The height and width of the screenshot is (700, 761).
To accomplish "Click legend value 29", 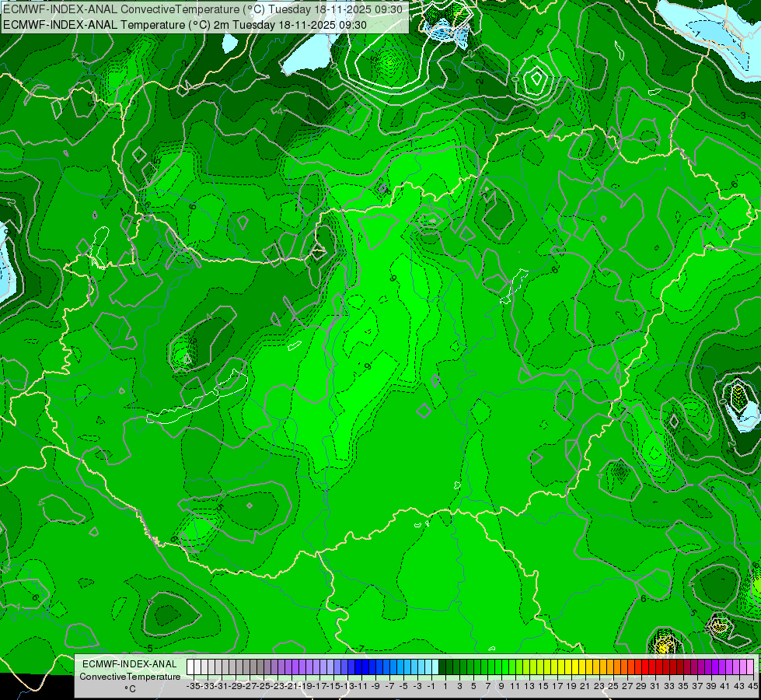I will coord(641,686).
